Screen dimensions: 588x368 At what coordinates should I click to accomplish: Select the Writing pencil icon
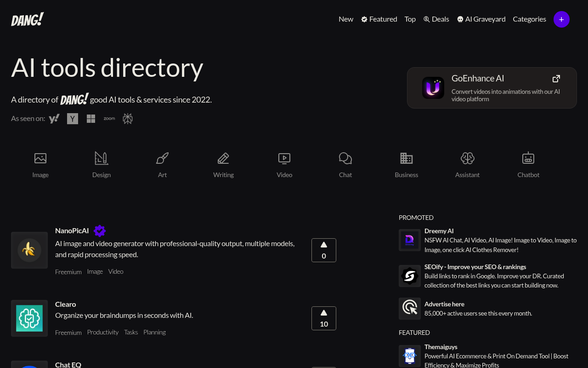[224, 158]
